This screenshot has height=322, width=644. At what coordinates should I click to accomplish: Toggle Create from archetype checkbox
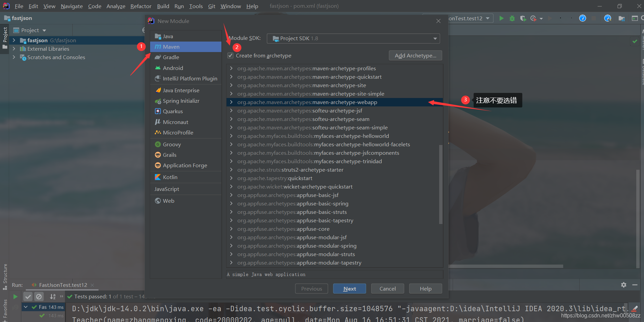pos(231,55)
